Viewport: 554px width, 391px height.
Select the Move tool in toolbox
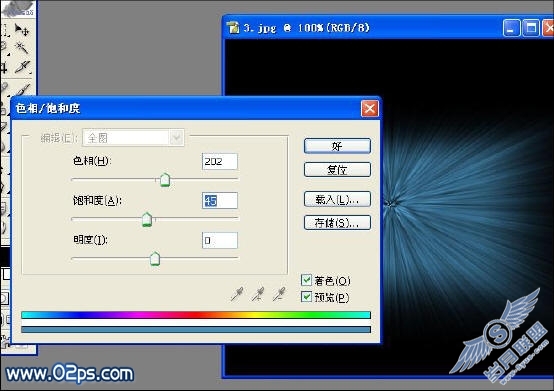[x=22, y=30]
